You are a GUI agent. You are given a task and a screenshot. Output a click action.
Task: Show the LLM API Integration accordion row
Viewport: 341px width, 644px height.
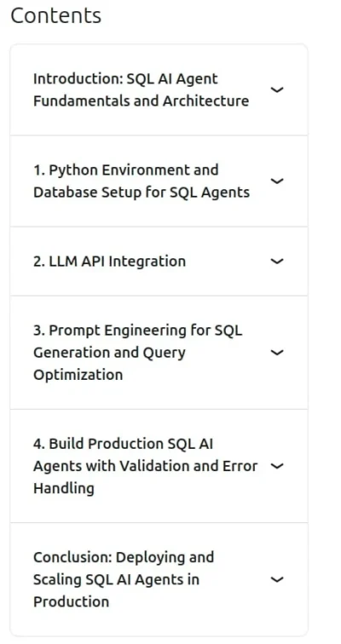tap(159, 262)
